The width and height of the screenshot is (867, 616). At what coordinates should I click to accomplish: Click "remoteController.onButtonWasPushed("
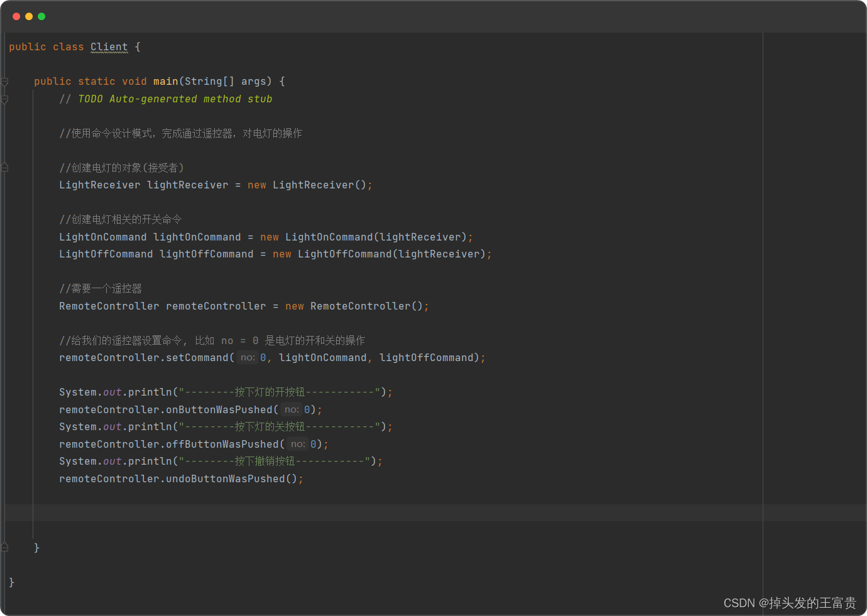click(168, 409)
